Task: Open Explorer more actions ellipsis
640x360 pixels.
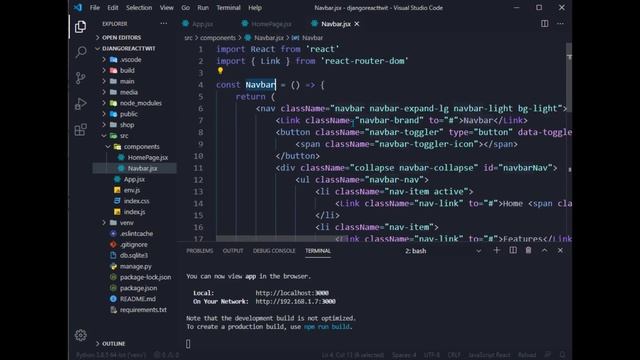Action: (x=164, y=24)
